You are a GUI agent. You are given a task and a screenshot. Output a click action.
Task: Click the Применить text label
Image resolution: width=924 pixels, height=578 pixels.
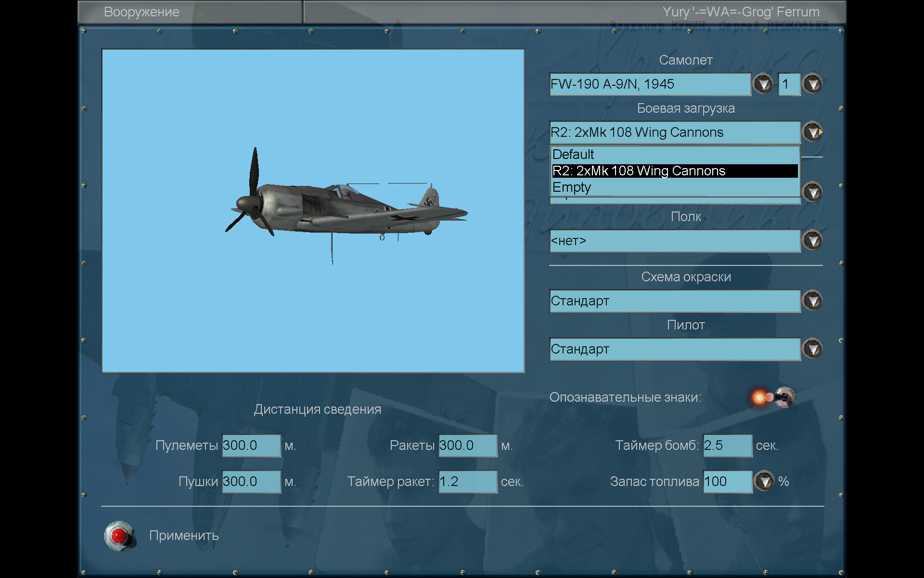tap(184, 536)
